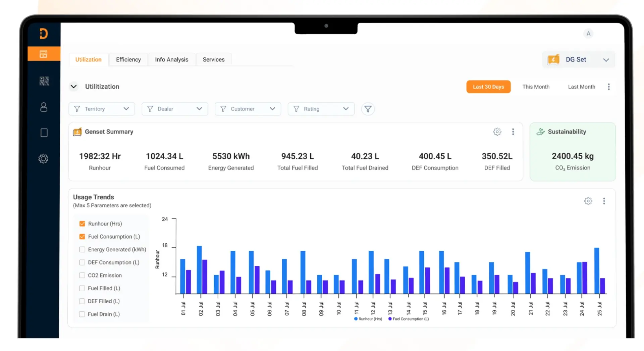The image size is (644, 351).
Task: Open the dashboard icon in the sidebar
Action: click(44, 54)
